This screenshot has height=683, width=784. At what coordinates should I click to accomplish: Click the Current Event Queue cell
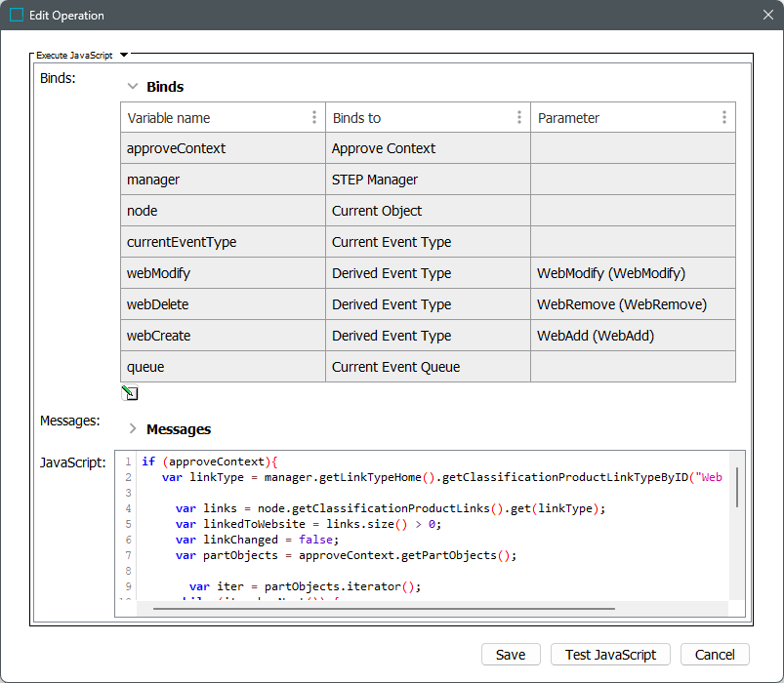pyautogui.click(x=428, y=367)
